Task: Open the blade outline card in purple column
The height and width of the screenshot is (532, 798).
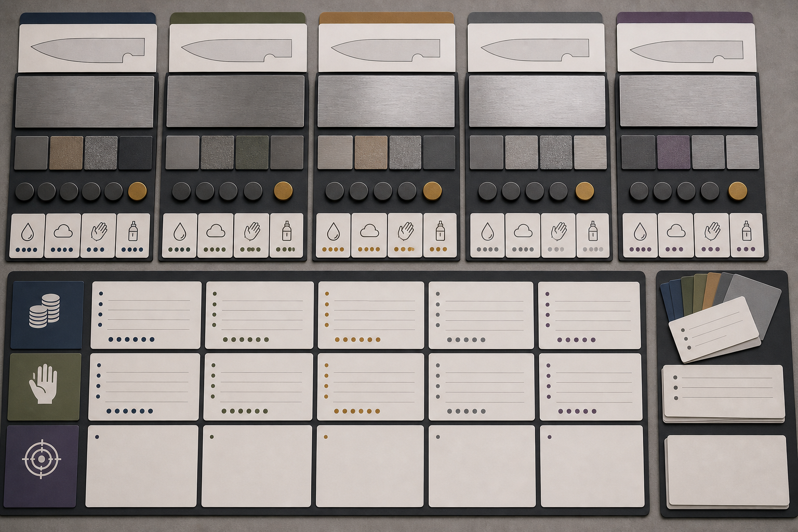Action: 686,48
